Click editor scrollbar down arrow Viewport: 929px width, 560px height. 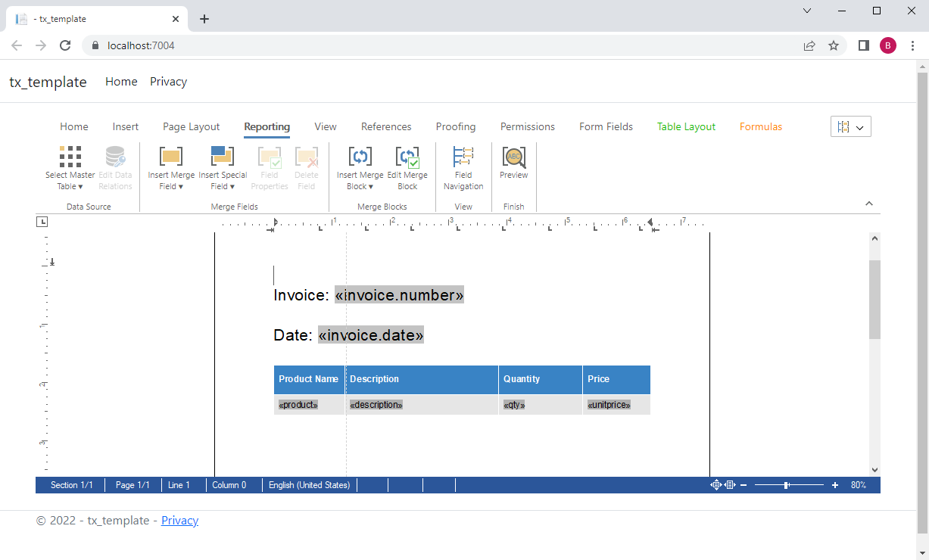874,470
